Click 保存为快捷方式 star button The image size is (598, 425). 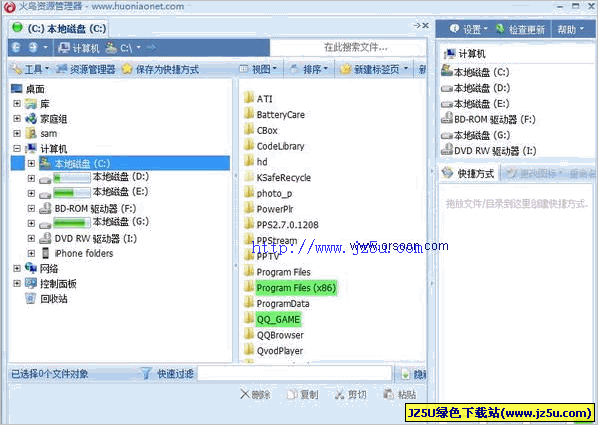pyautogui.click(x=160, y=69)
